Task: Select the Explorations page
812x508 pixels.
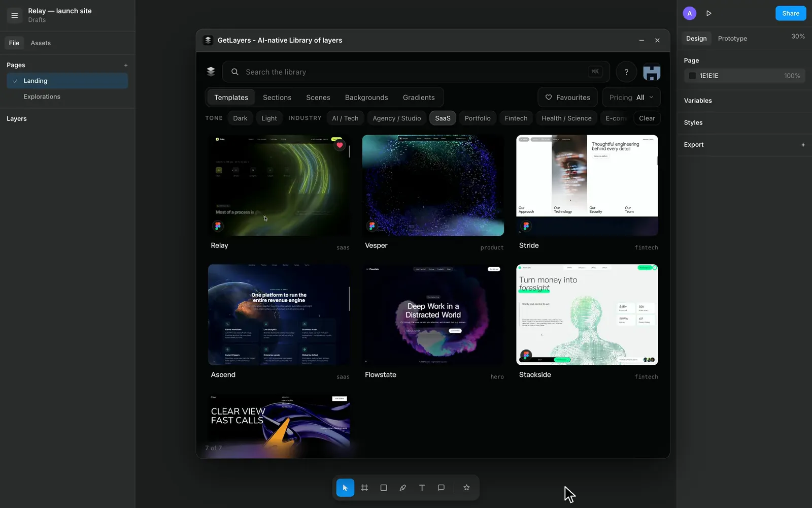Action: [x=67, y=97]
